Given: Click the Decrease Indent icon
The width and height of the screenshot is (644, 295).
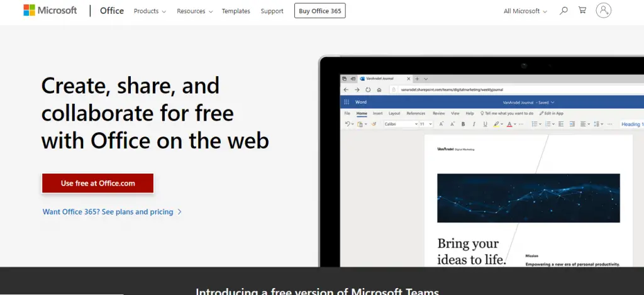Looking at the screenshot, I should [561, 124].
